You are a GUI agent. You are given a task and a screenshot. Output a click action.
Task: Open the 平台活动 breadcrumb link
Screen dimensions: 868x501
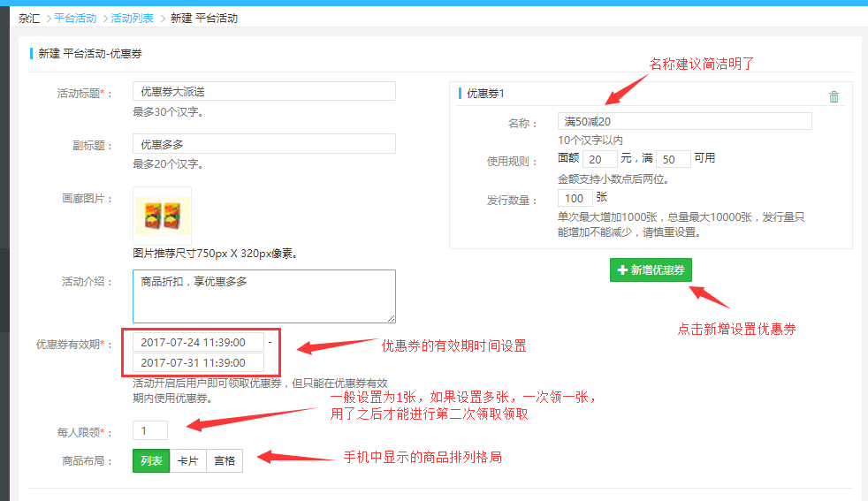coord(75,18)
